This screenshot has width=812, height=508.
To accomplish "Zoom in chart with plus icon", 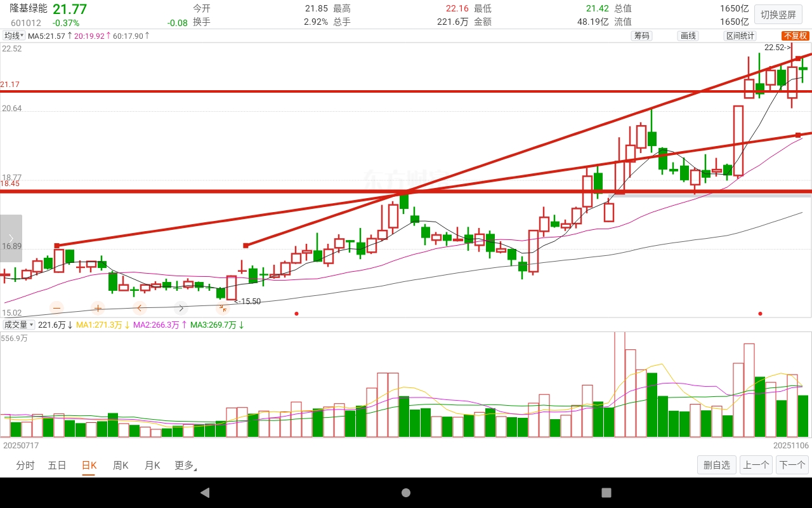I will (x=98, y=308).
